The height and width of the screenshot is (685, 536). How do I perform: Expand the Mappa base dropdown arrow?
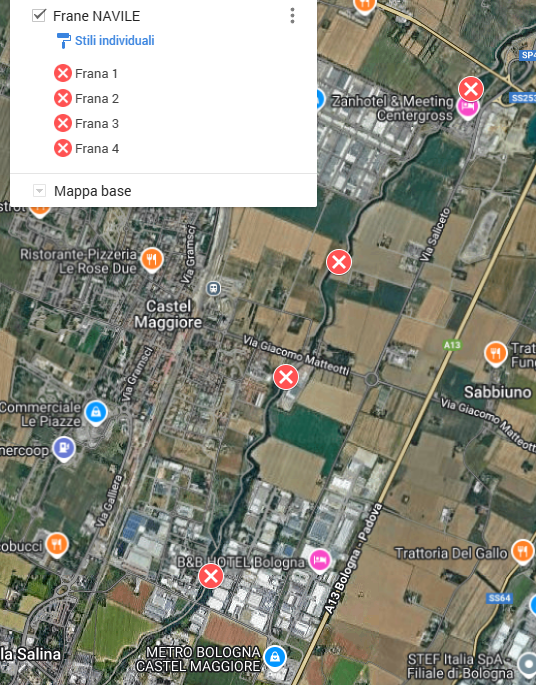(39, 191)
